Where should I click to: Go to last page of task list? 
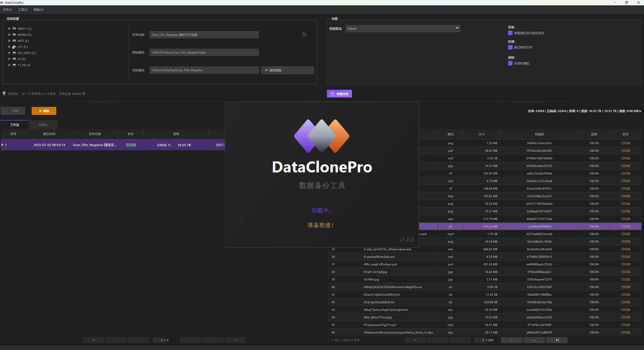click(236, 340)
